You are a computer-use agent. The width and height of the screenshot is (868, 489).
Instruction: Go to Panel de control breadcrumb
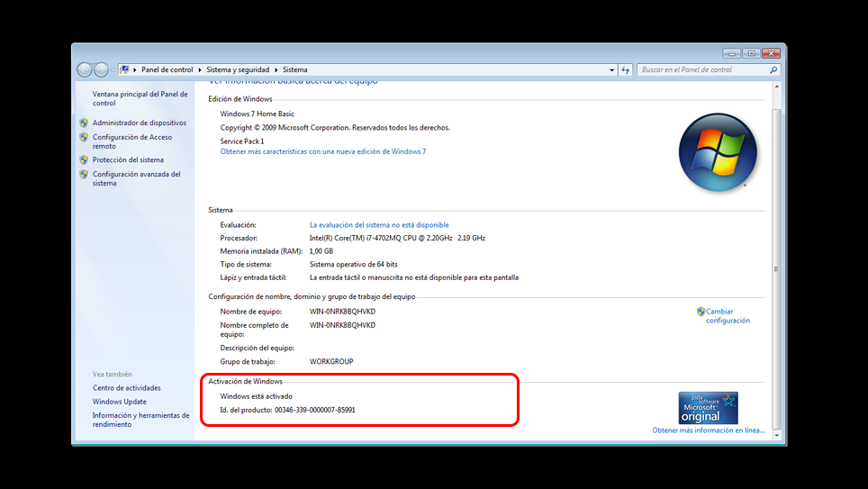click(x=167, y=69)
